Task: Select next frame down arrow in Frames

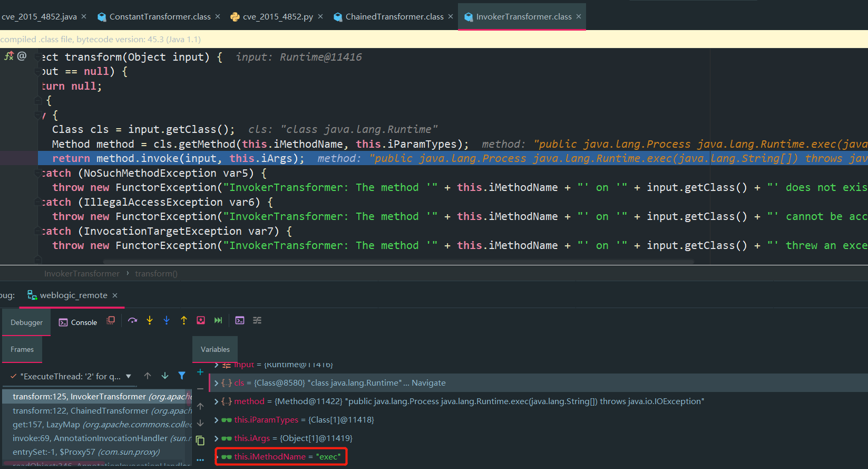Action: tap(165, 376)
